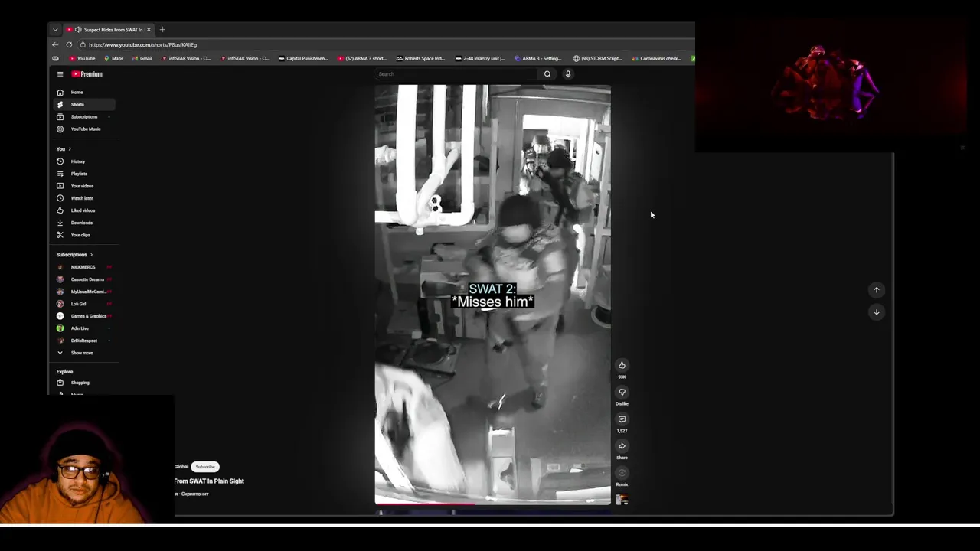Open the Coronavirus check bookmark
980x551 pixels.
coord(656,58)
